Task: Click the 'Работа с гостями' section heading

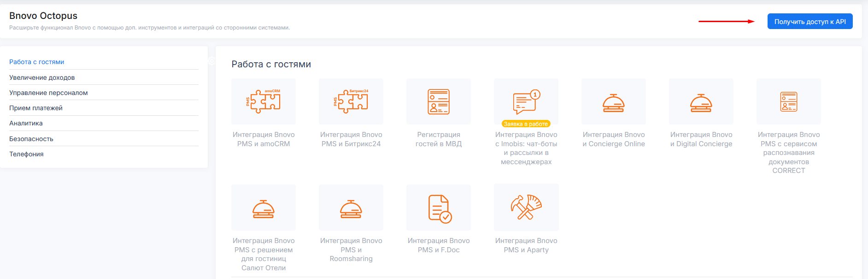Action: tap(271, 64)
